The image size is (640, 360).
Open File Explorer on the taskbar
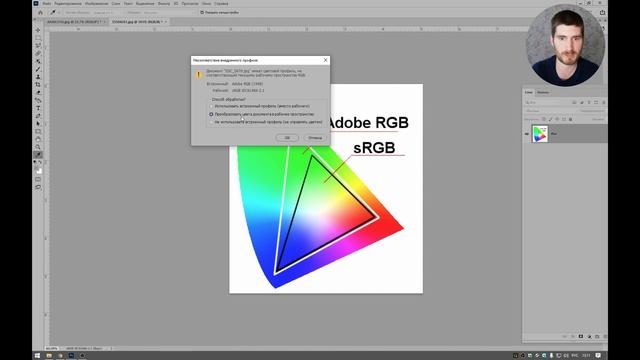pos(49,356)
